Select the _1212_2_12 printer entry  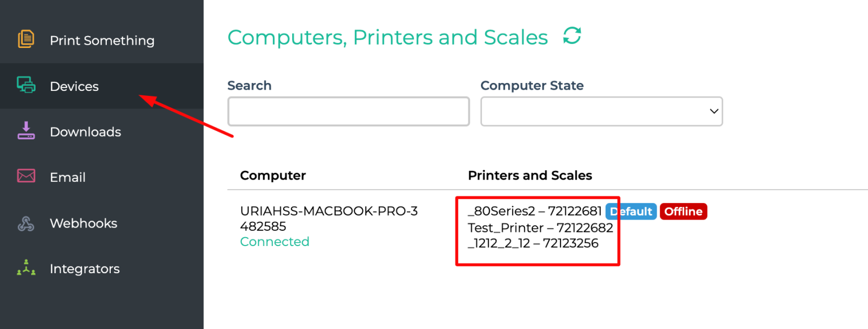pos(533,244)
